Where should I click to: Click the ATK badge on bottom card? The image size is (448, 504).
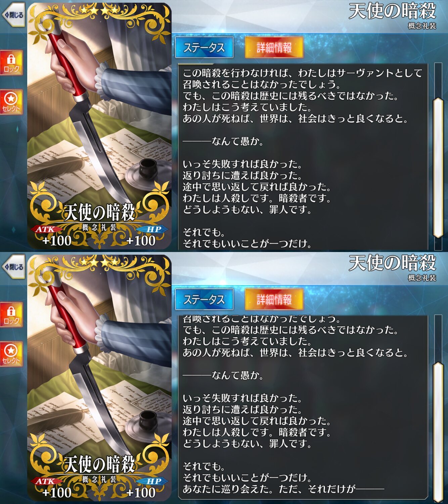click(46, 481)
